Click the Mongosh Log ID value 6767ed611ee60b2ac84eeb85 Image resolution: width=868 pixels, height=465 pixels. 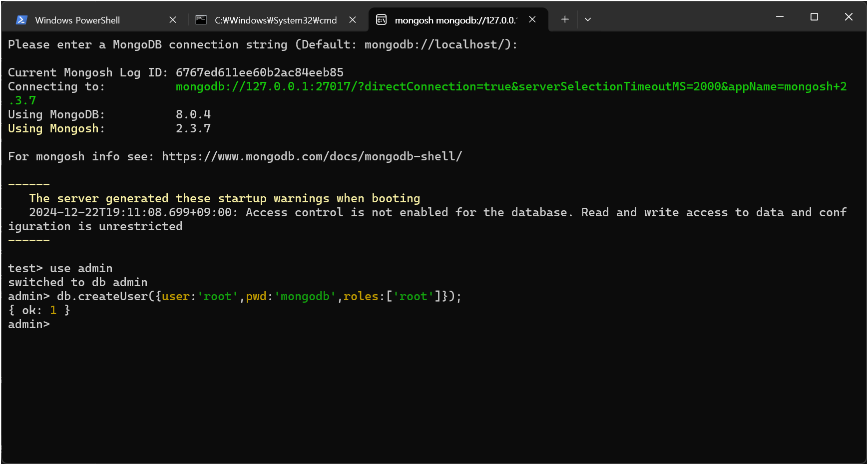click(x=260, y=72)
